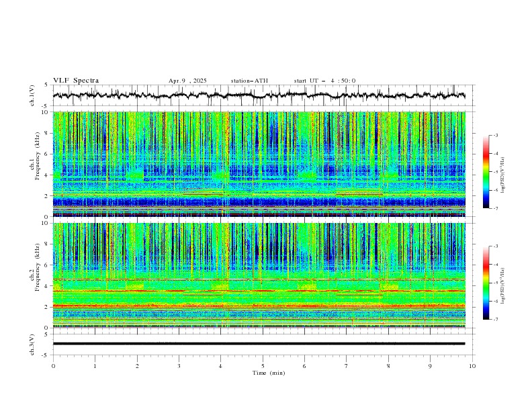Click the "ch.1(V)" waveform axis label
Image resolution: width=532 pixels, height=411 pixels.
pyautogui.click(x=32, y=95)
